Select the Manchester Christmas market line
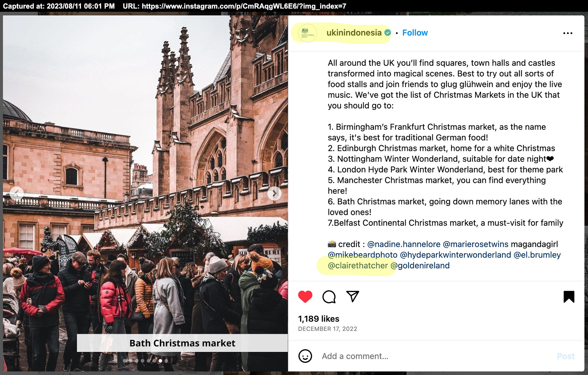The image size is (588, 375). pos(437,186)
